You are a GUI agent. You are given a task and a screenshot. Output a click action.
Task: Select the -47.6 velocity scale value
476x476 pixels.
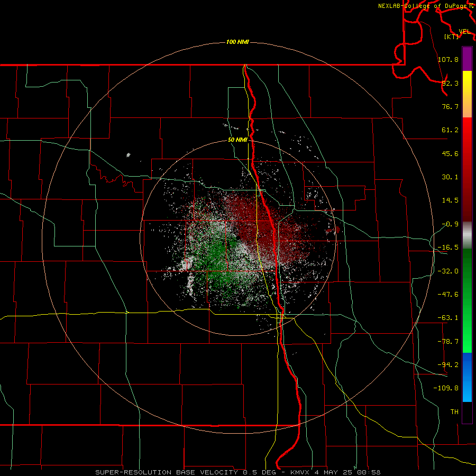coord(448,295)
